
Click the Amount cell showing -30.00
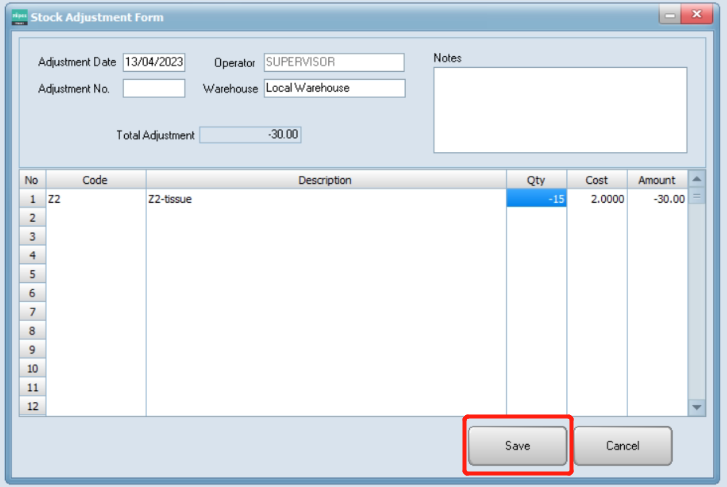point(658,199)
